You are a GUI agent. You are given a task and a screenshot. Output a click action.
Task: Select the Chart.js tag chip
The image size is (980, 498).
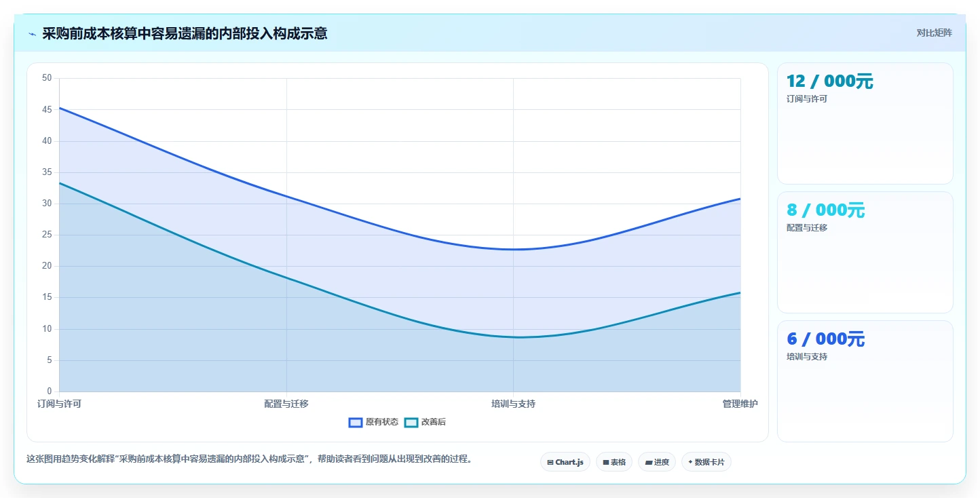point(565,462)
